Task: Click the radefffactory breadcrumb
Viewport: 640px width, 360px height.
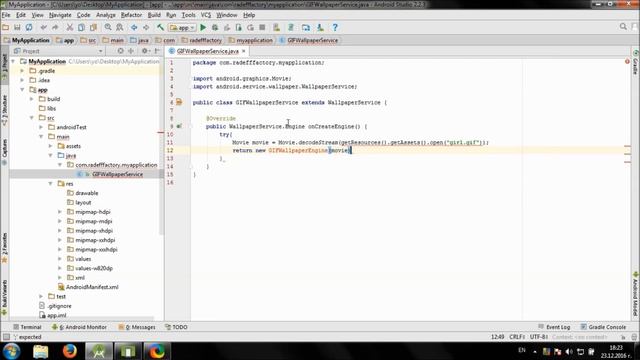Action: (x=202, y=40)
